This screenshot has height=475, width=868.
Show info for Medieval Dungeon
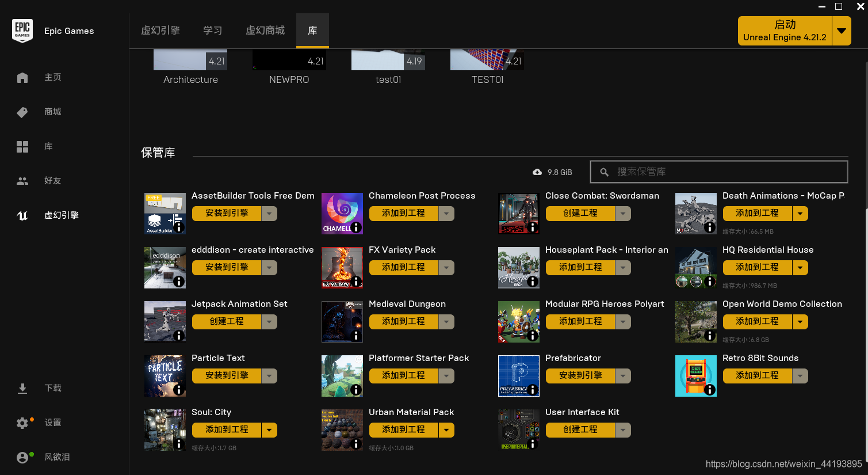click(356, 336)
